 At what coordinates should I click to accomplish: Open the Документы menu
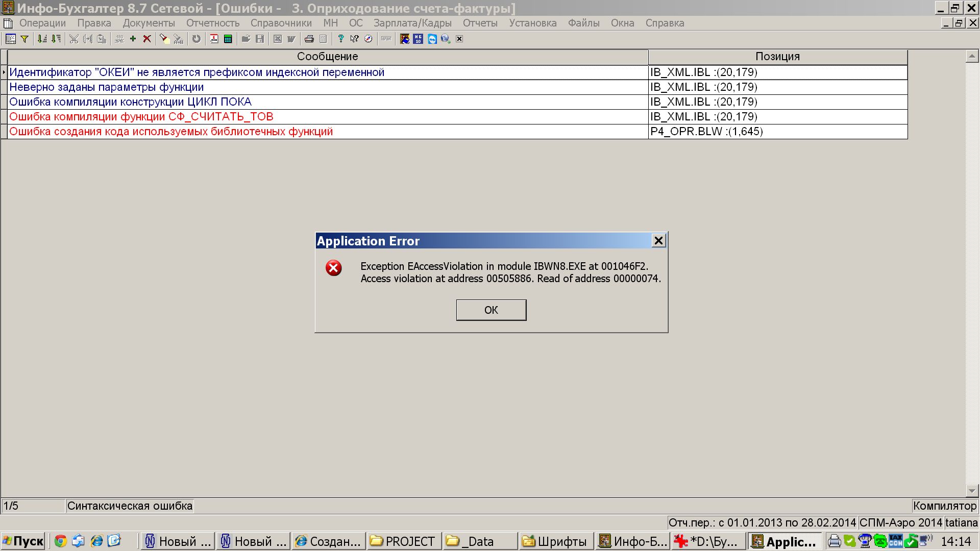149,23
